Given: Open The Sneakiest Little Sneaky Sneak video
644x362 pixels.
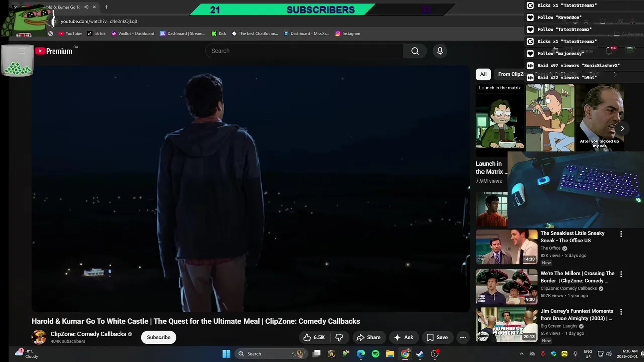Looking at the screenshot, I should [573, 237].
